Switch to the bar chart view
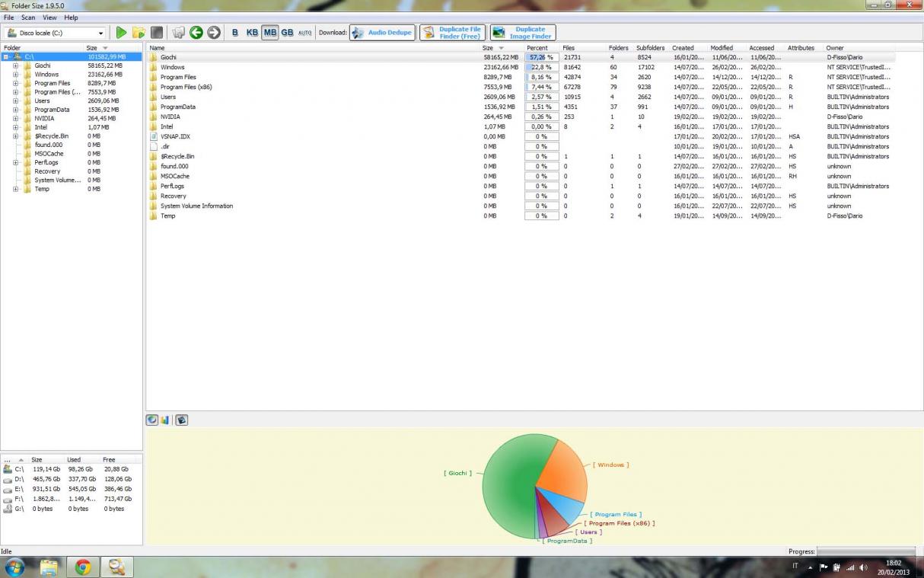Screen dimensions: 924x578 coord(165,420)
